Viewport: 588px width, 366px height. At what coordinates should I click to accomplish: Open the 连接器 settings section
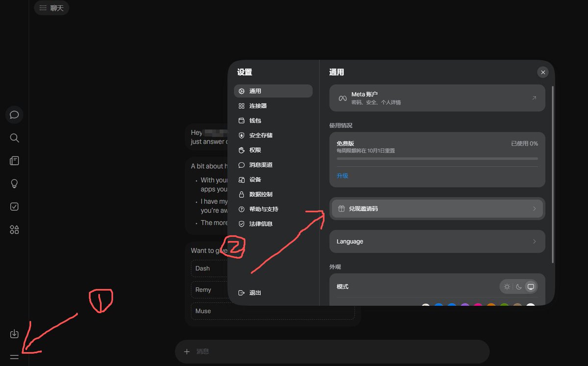(273, 106)
